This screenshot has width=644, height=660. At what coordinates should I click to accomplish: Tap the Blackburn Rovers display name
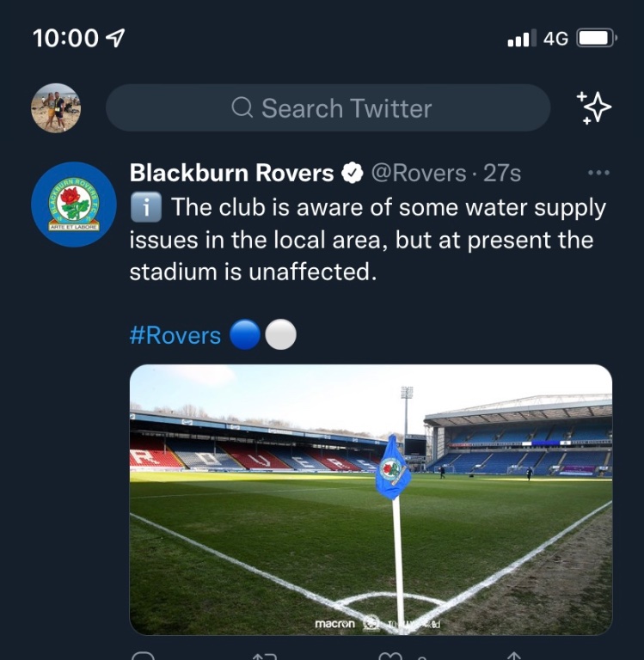[x=231, y=174]
